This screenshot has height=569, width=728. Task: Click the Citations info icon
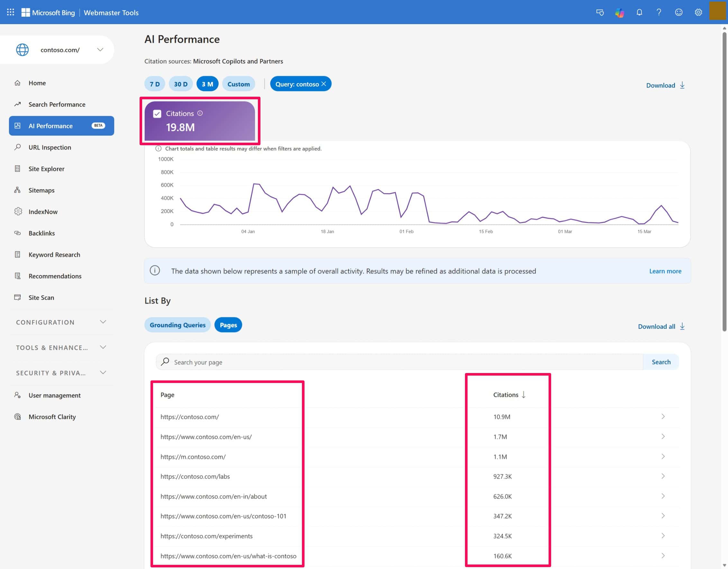click(x=200, y=113)
